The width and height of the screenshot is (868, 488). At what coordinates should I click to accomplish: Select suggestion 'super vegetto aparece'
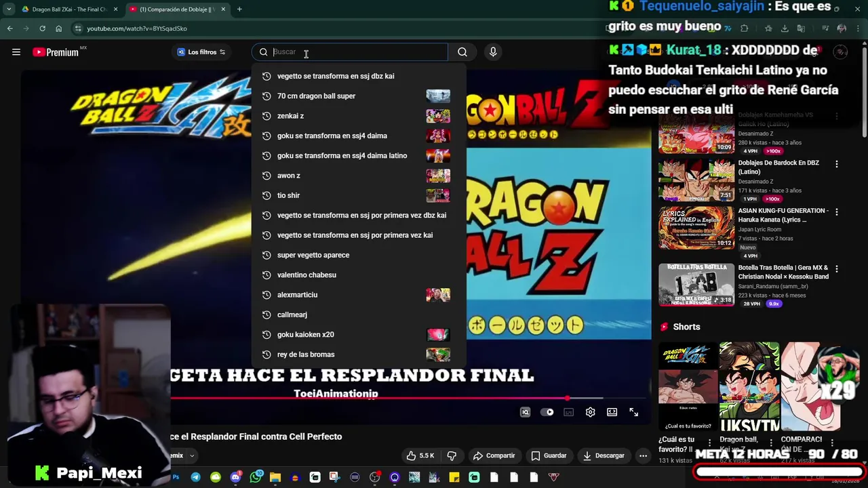(x=359, y=255)
